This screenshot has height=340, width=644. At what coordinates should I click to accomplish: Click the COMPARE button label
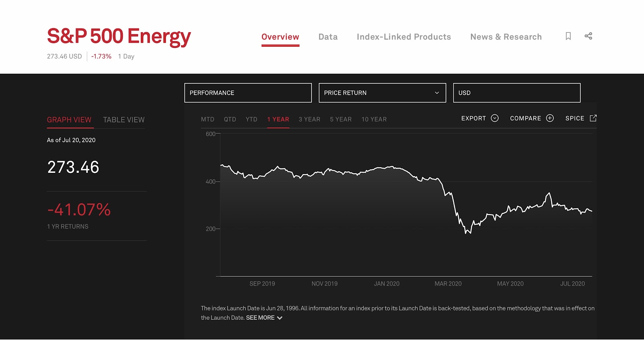click(526, 118)
